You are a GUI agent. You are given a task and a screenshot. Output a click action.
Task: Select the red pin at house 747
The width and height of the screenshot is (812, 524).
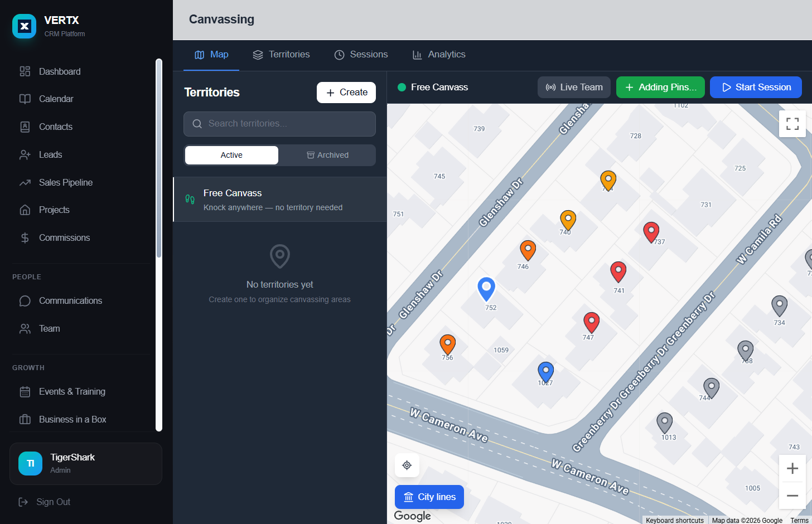pyautogui.click(x=591, y=322)
